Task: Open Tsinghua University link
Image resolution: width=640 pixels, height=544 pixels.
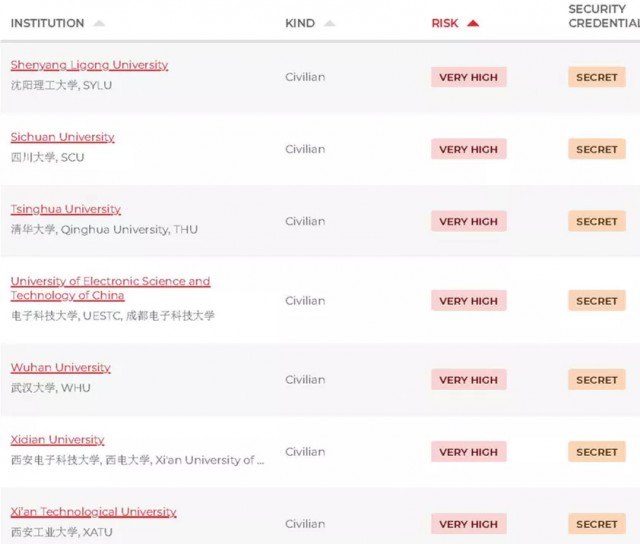Action: (66, 209)
